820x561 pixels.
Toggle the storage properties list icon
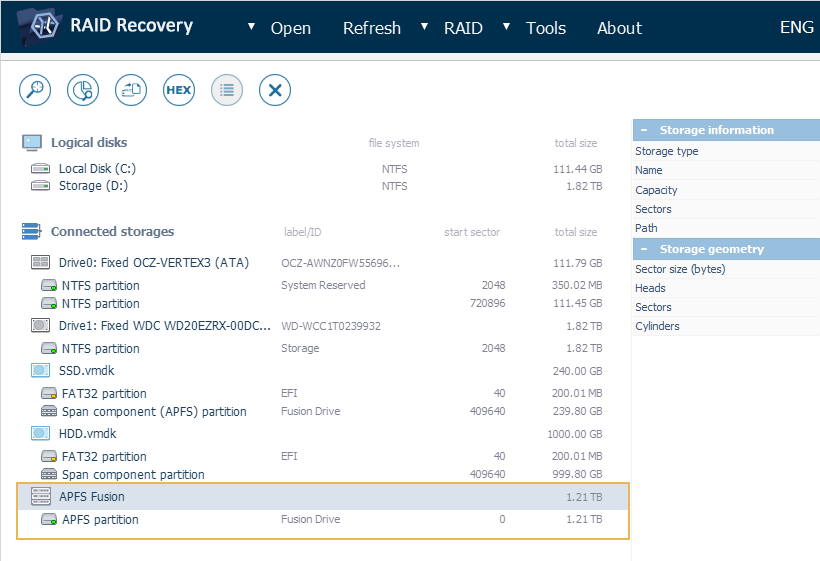click(227, 90)
